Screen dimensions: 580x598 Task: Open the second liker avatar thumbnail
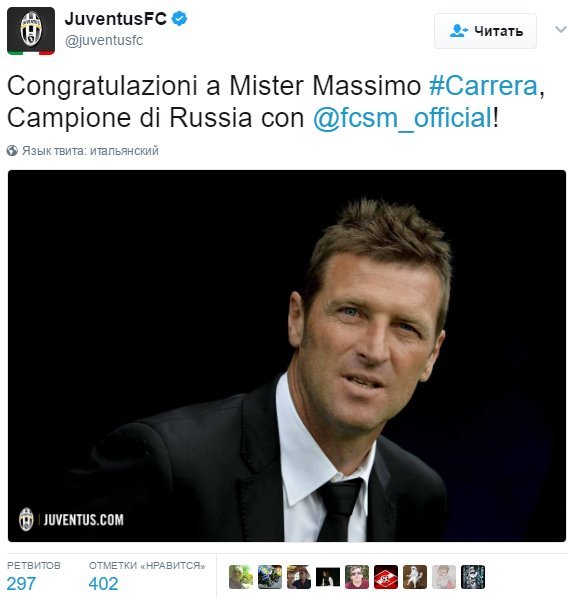point(270,577)
